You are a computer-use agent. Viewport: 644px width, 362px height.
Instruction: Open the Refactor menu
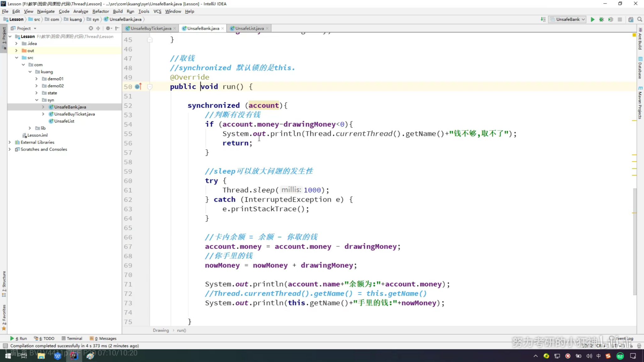[101, 11]
